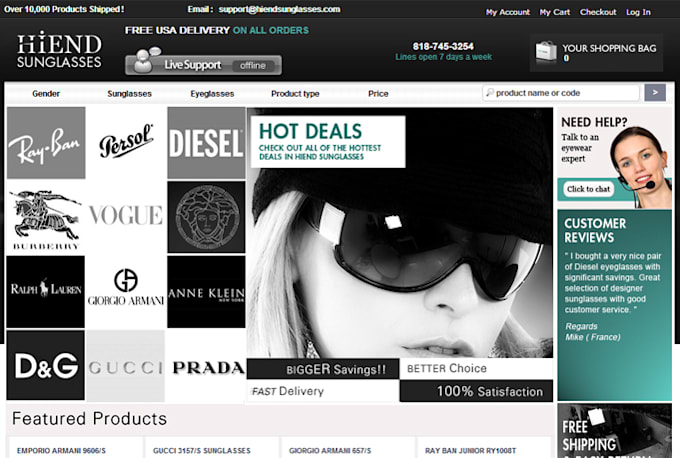The width and height of the screenshot is (680, 458).
Task: Open the Eyeglasses menu
Action: coord(212,94)
